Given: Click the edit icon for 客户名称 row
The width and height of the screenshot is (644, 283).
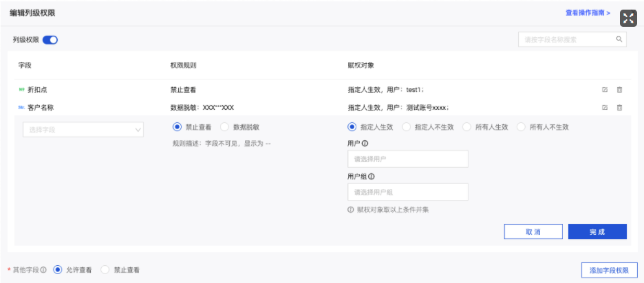Looking at the screenshot, I should tap(605, 107).
